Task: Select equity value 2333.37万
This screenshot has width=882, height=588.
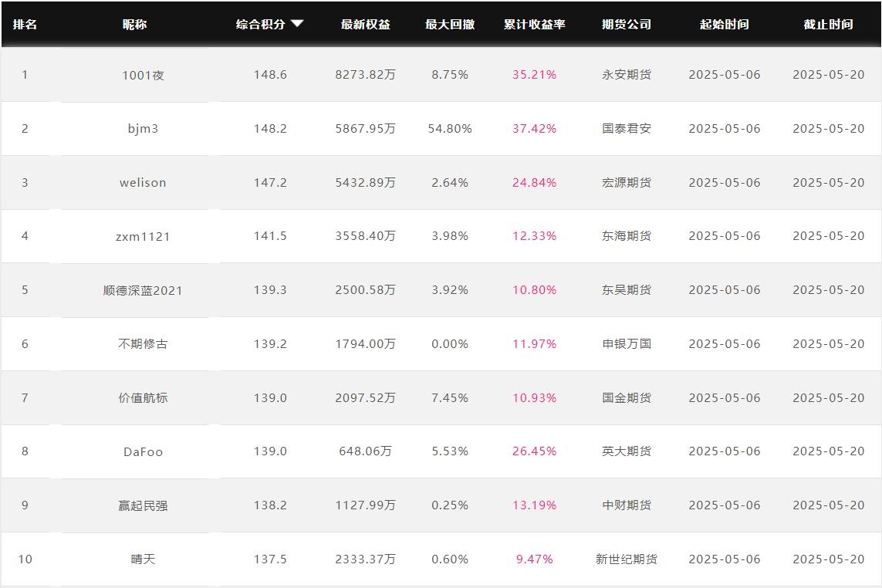Action: (366, 559)
